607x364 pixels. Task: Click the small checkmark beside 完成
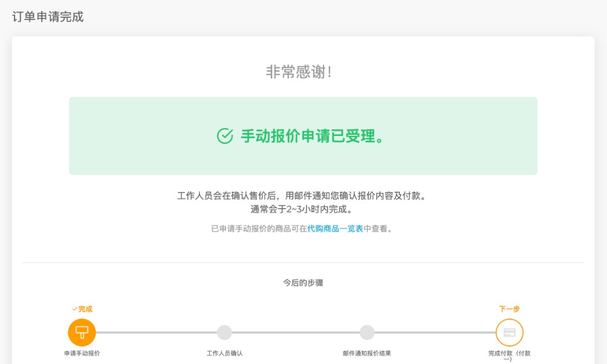[74, 309]
